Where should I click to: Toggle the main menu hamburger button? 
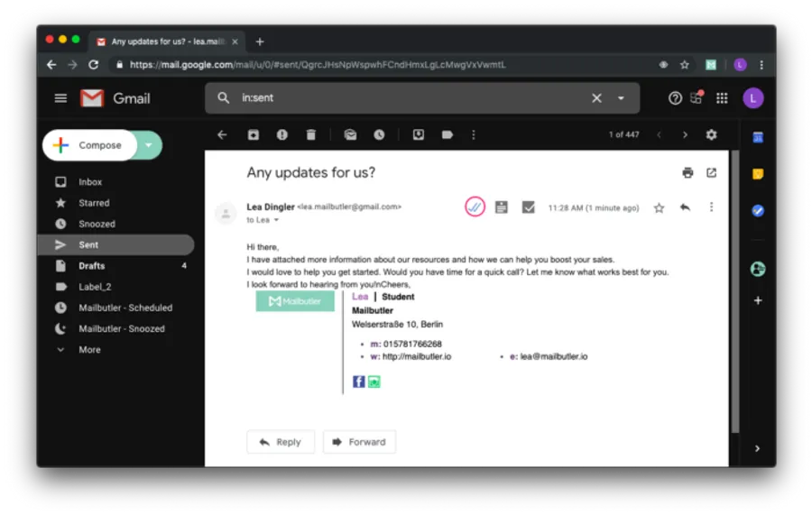coord(60,98)
